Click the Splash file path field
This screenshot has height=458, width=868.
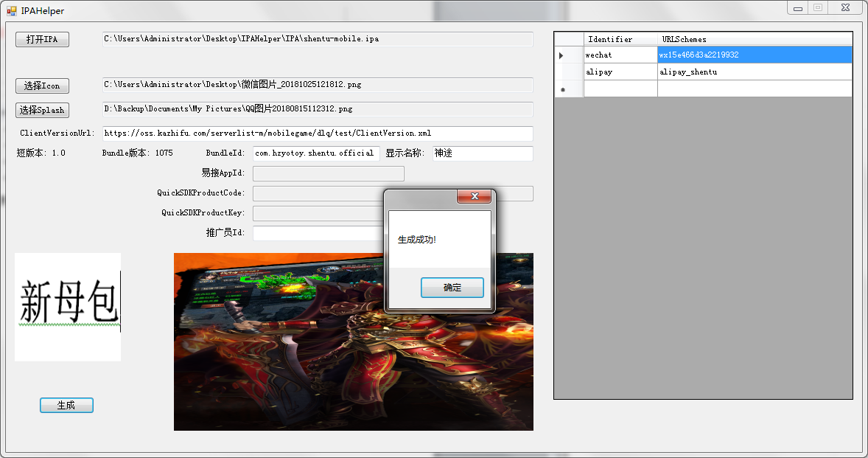point(318,109)
